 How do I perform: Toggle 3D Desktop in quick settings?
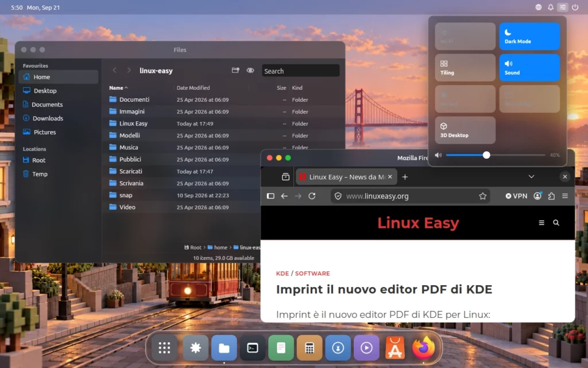[x=465, y=130]
